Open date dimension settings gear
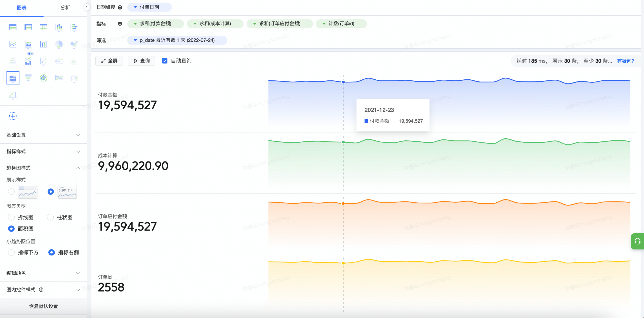Screen dimensions: 644x318 (x=120, y=7)
